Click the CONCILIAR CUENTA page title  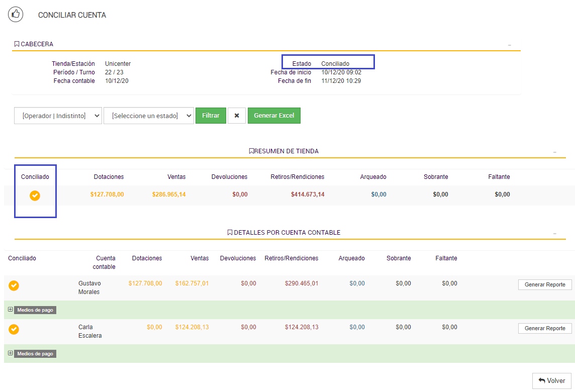click(72, 15)
